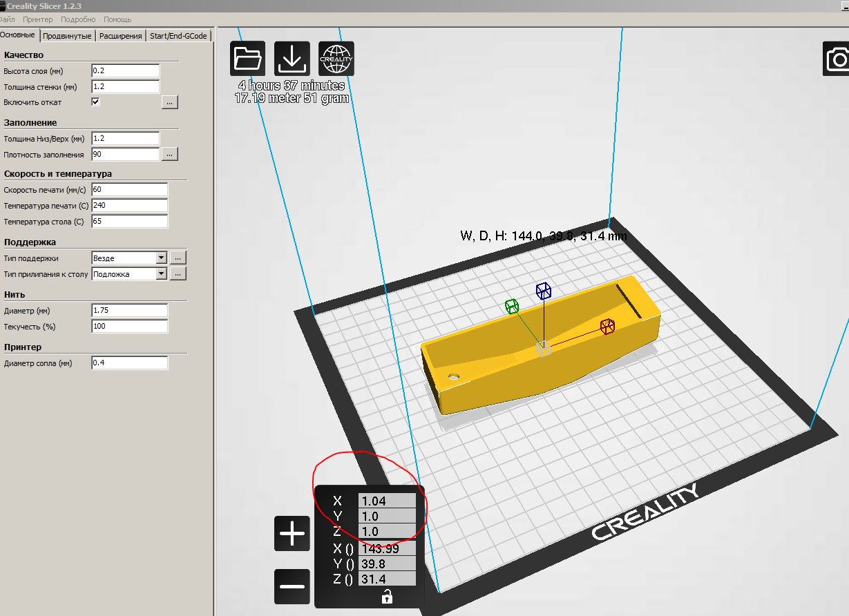This screenshot has height=616, width=849.
Task: Click the Y size field showing 39.8
Action: [x=387, y=564]
